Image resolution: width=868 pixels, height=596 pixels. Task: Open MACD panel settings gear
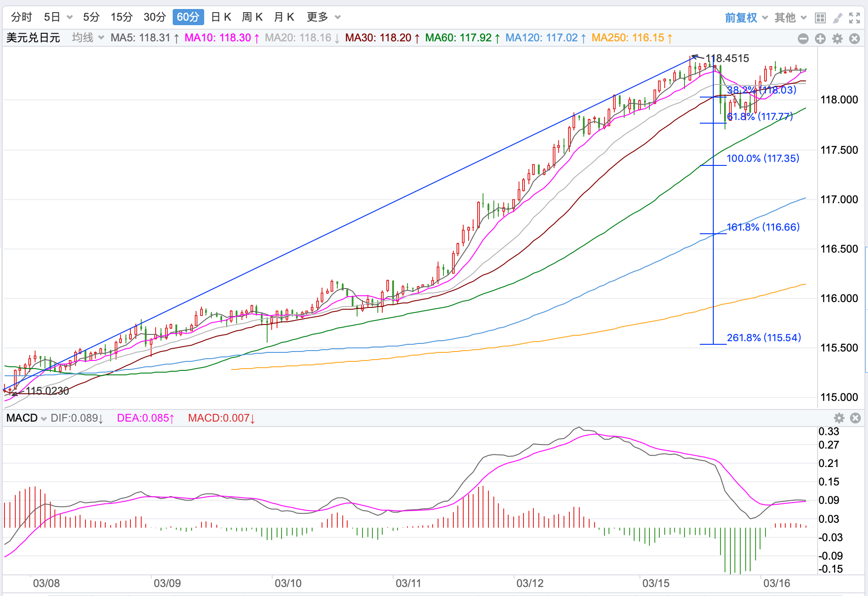(x=839, y=418)
